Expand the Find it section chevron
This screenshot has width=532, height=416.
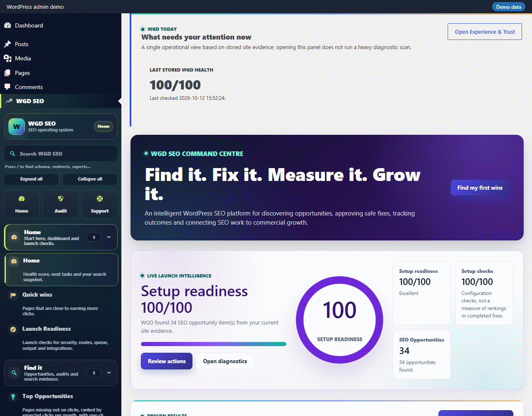click(109, 373)
